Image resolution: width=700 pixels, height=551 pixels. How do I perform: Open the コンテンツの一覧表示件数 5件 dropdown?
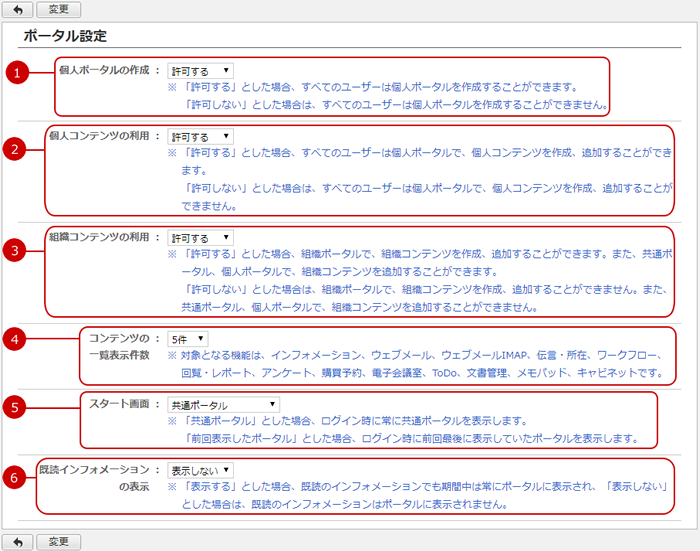point(188,339)
